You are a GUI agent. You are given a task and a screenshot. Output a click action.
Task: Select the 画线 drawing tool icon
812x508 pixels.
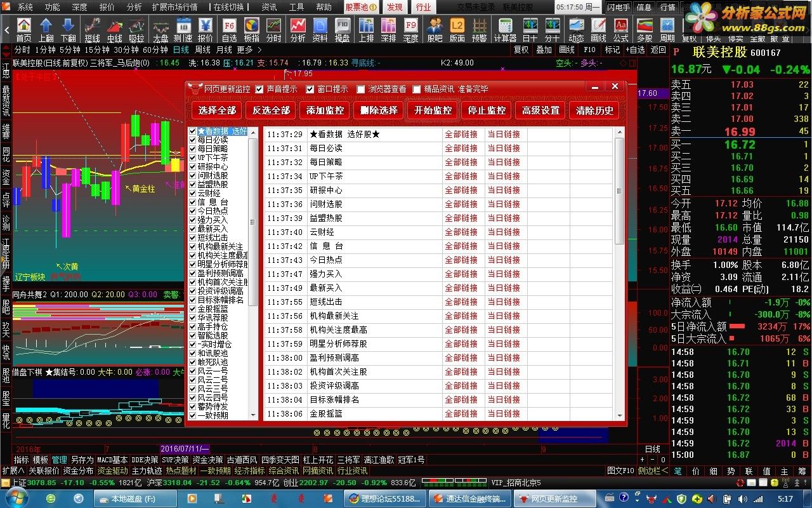598,29
